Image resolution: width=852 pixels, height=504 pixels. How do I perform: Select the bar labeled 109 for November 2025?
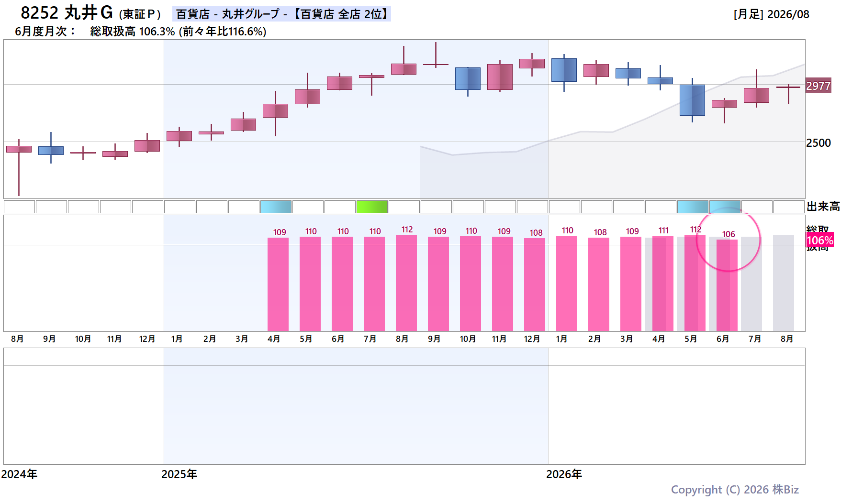[x=503, y=284]
